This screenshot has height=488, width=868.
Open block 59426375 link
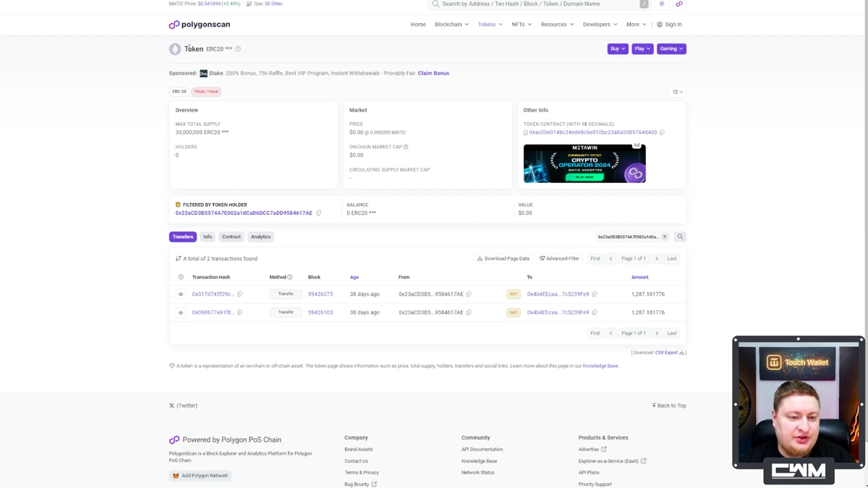[x=320, y=294]
